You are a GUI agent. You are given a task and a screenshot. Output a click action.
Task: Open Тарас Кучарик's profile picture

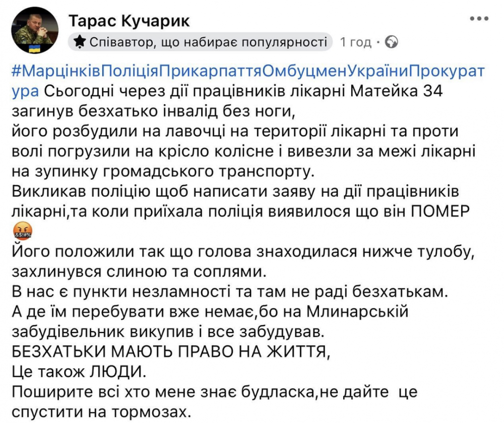(34, 31)
